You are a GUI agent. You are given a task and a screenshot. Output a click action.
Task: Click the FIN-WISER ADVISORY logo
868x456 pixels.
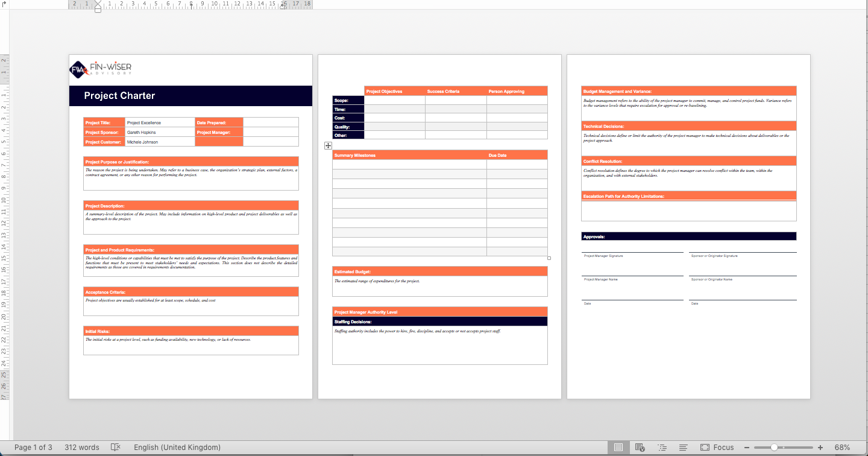click(99, 69)
